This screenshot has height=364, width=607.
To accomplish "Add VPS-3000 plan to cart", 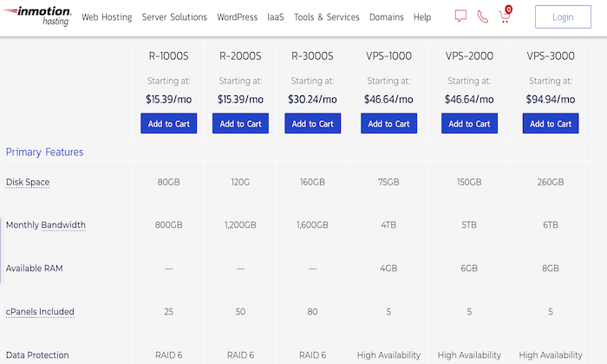I will point(551,123).
